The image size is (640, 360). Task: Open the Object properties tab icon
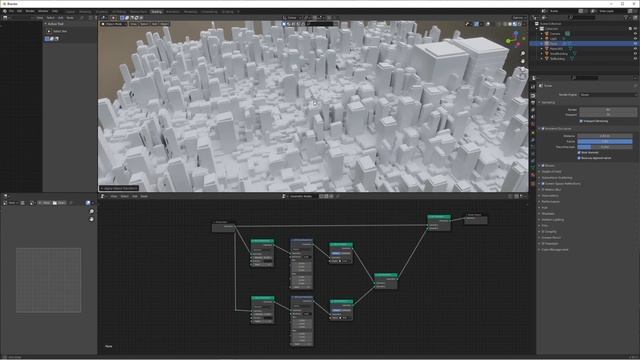pyautogui.click(x=533, y=133)
